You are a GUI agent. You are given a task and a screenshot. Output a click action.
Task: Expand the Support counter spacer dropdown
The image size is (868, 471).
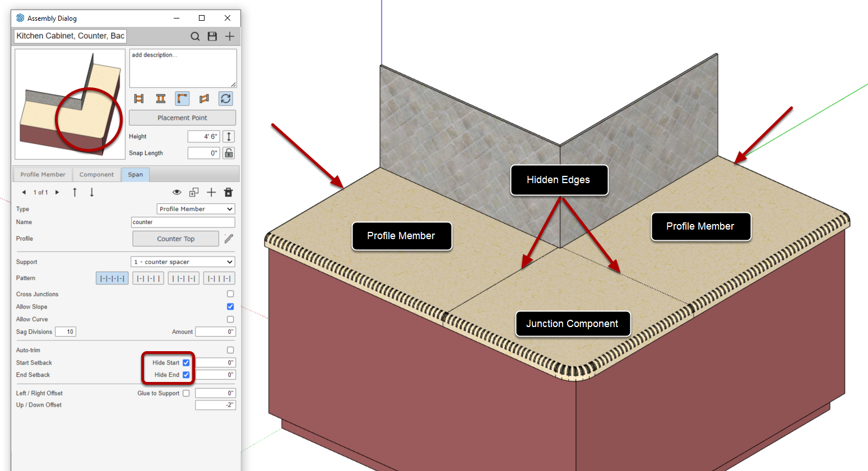click(x=183, y=262)
